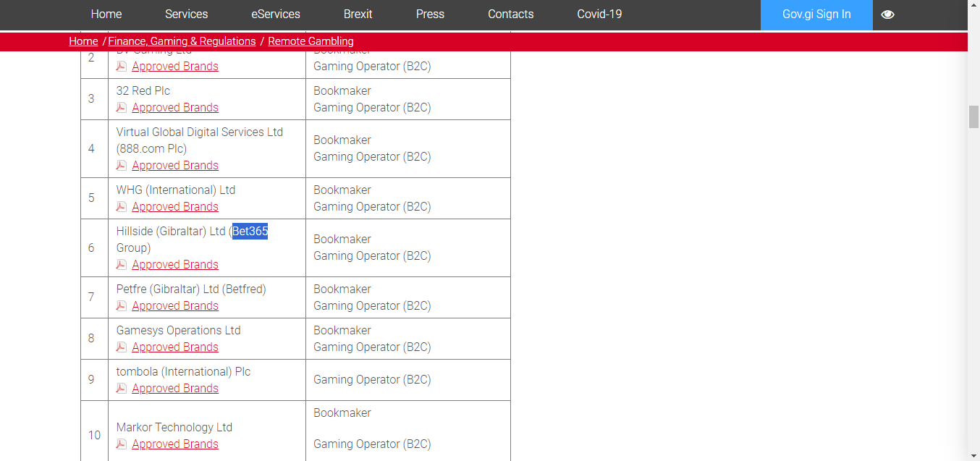Open Approved Brands for 32 Red Plc

[x=175, y=107]
